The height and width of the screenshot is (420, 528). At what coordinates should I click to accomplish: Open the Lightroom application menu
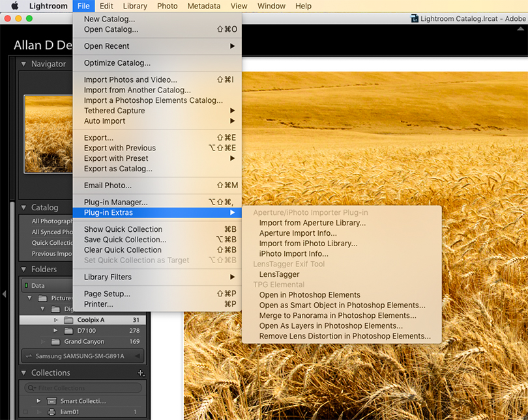pyautogui.click(x=48, y=6)
